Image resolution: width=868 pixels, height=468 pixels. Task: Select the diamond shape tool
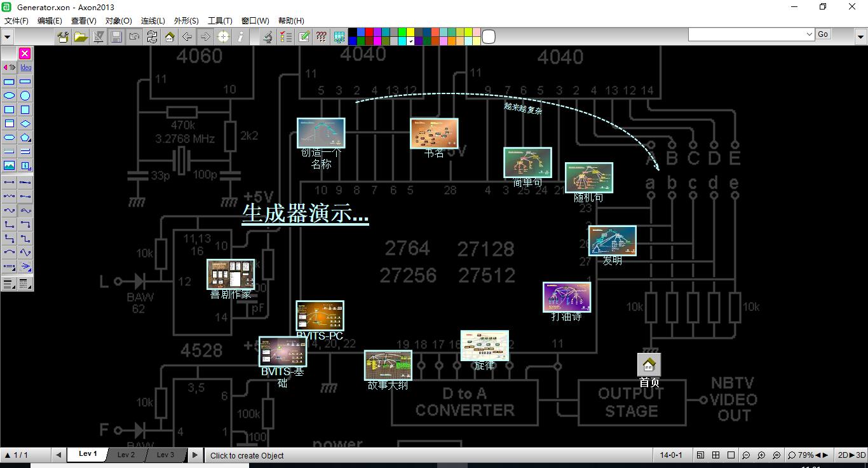click(x=25, y=124)
